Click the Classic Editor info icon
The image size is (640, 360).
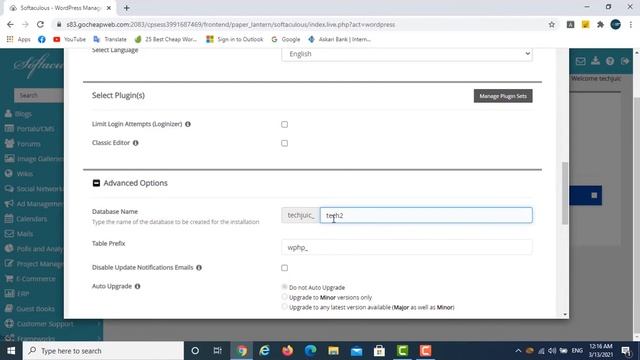tap(136, 143)
